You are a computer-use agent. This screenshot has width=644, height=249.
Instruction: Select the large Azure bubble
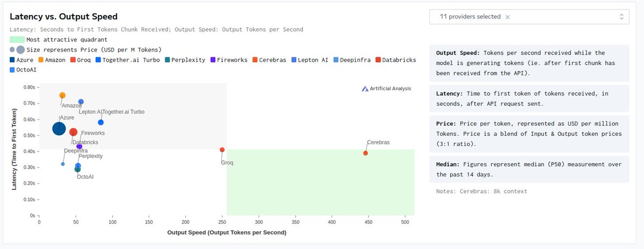tap(59, 129)
